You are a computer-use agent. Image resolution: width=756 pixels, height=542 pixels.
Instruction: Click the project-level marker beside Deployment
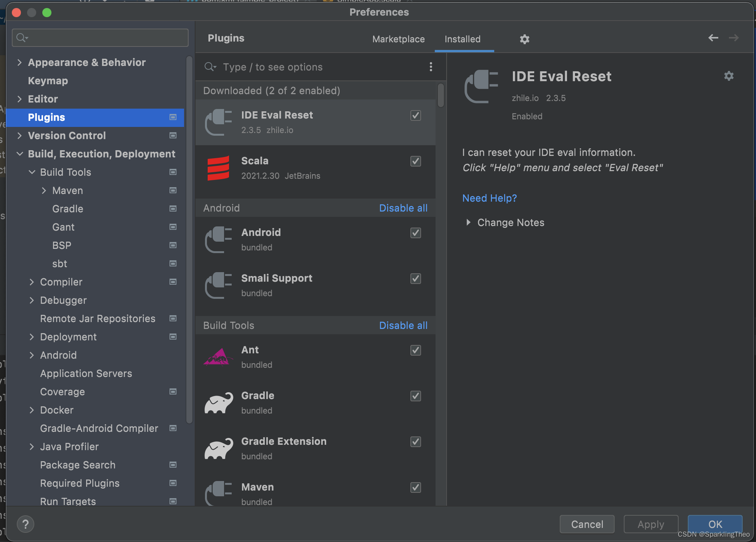click(x=173, y=337)
